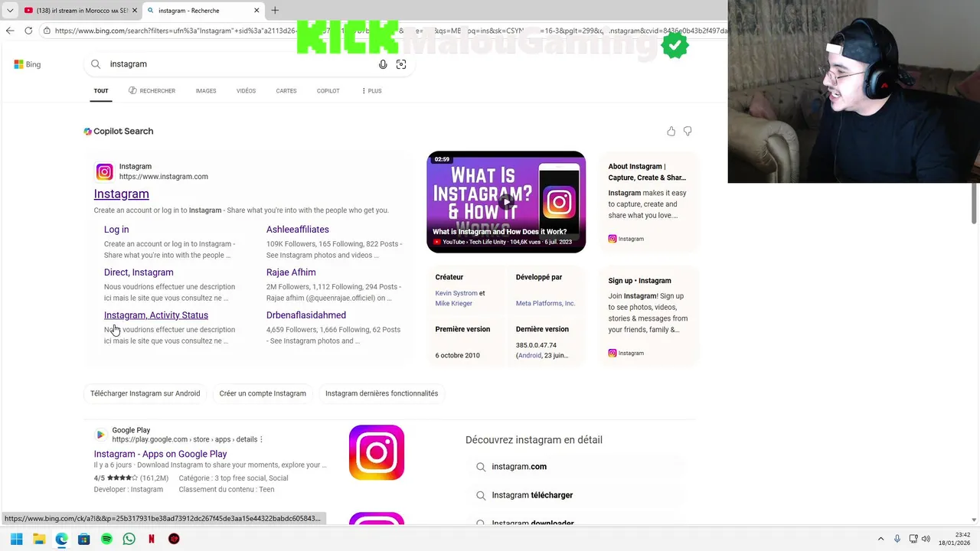Viewport: 980px width, 551px height.
Task: Click Créer un compte Instagram chip
Action: pyautogui.click(x=263, y=393)
